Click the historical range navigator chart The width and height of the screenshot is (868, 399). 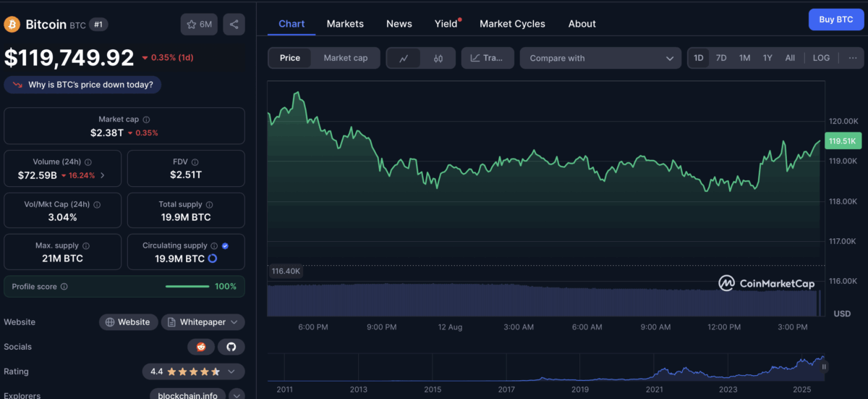coord(548,367)
